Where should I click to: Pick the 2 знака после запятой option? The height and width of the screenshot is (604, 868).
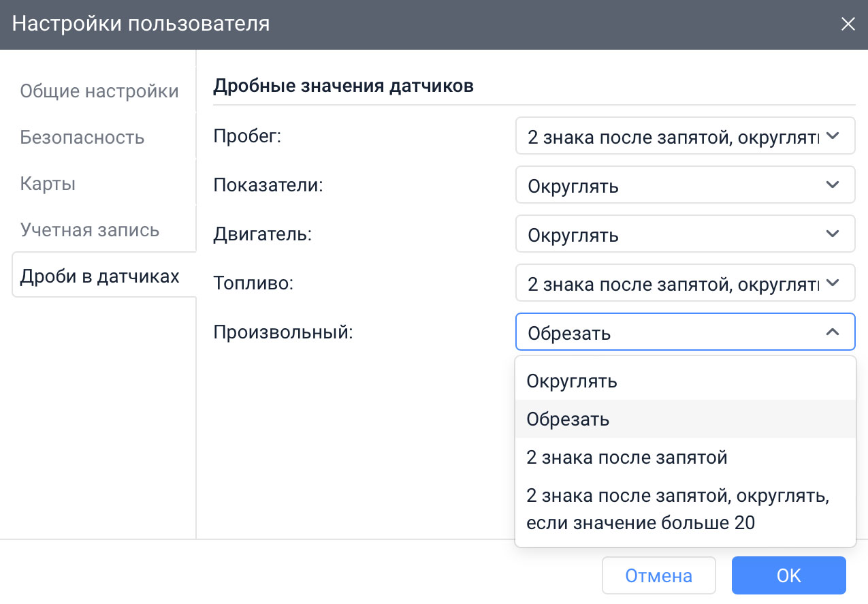tap(626, 457)
